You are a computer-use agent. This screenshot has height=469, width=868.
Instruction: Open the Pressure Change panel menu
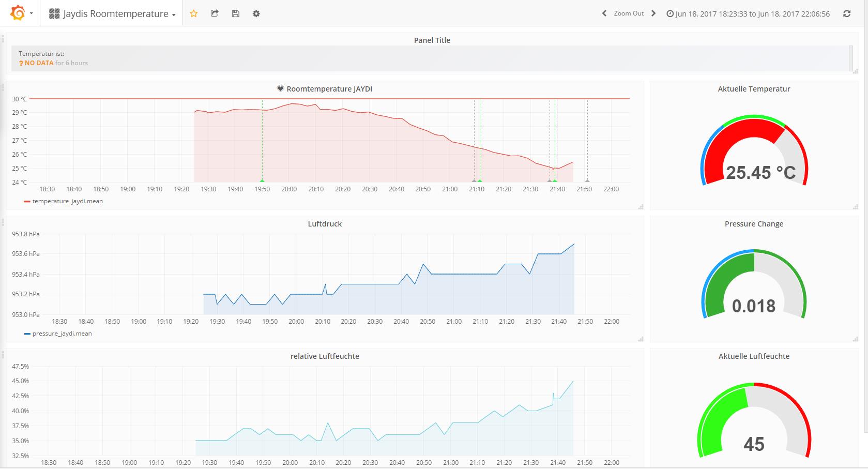tap(754, 223)
